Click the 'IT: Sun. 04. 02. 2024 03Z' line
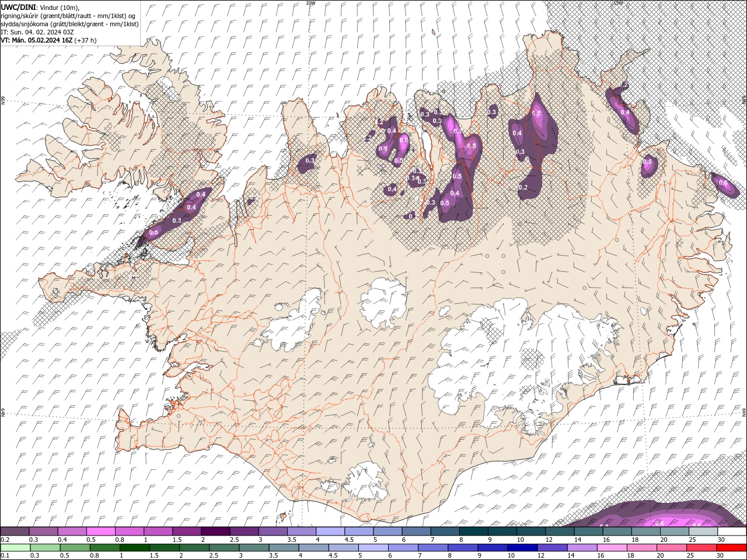Viewport: 747px width, 560px height. coord(36,32)
